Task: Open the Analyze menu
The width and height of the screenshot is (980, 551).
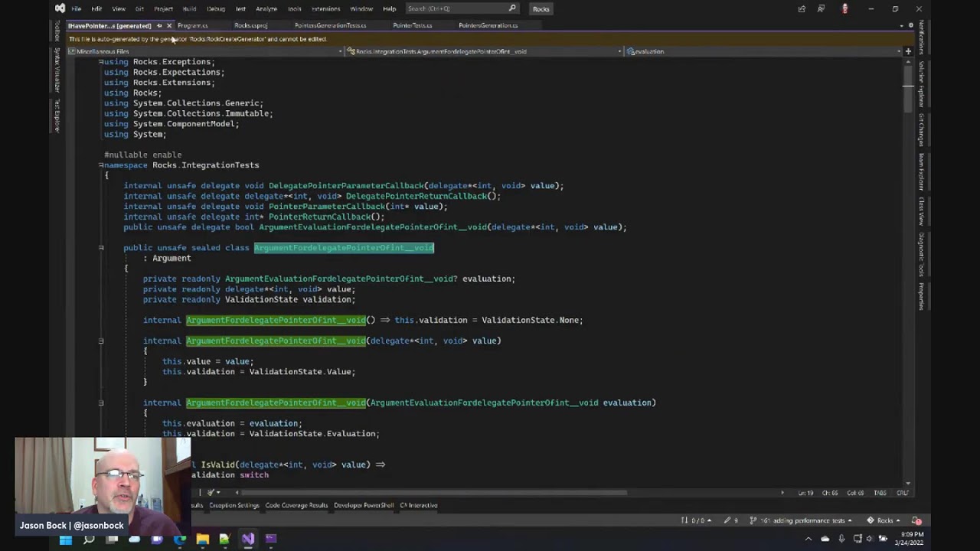Action: (266, 9)
